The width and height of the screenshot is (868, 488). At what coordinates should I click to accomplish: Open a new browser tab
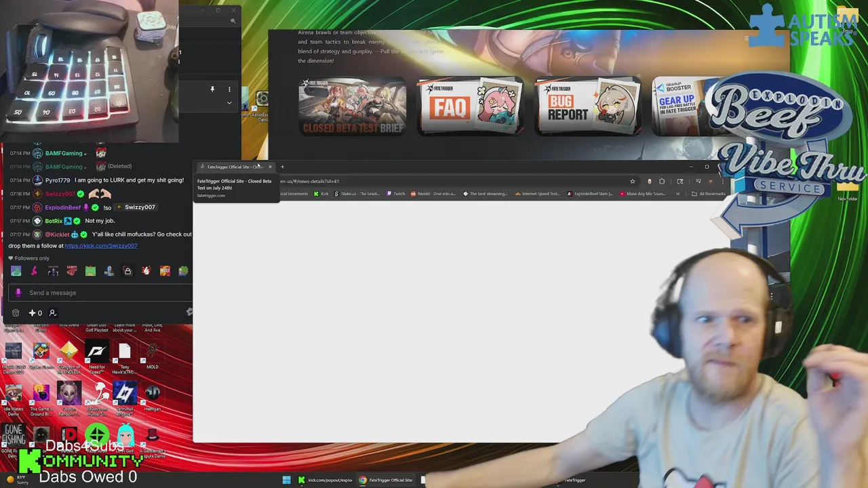pos(282,167)
